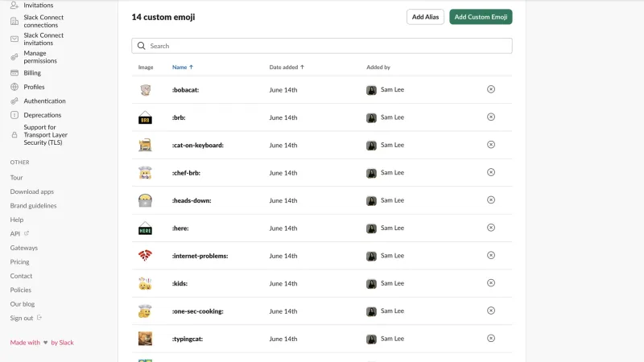
Task: Open the Profiles settings
Action: tap(34, 87)
